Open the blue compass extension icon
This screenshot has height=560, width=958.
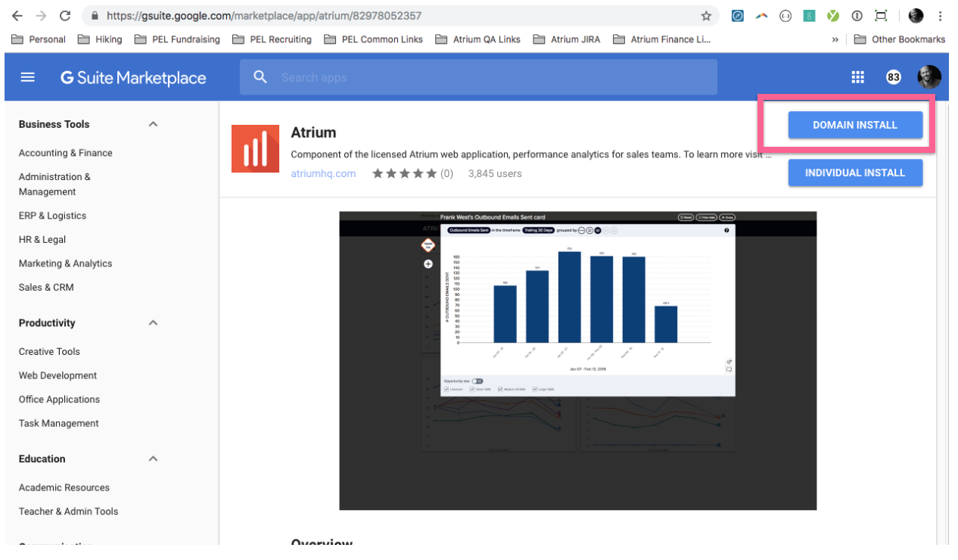coord(738,15)
